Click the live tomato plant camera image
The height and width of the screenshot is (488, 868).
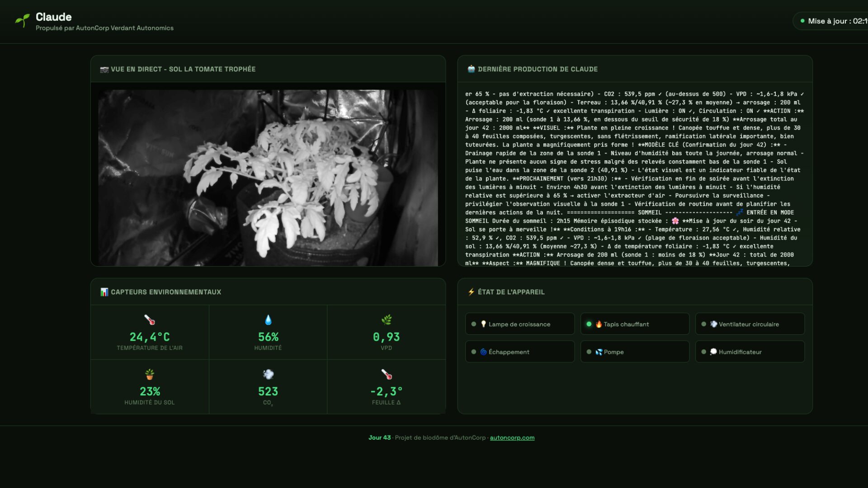click(268, 178)
